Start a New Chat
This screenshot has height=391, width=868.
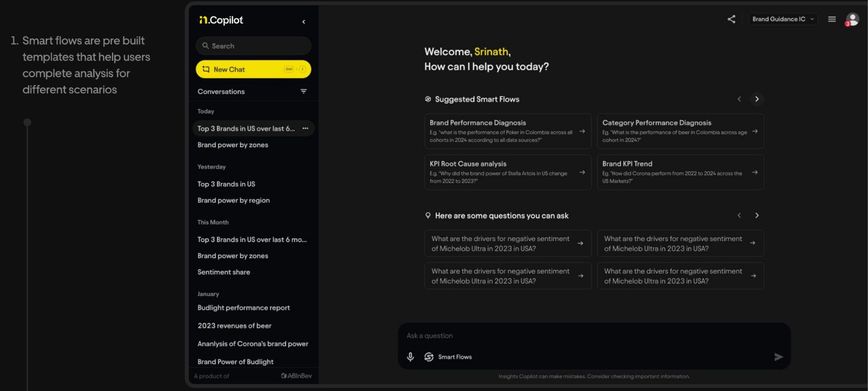(x=254, y=69)
